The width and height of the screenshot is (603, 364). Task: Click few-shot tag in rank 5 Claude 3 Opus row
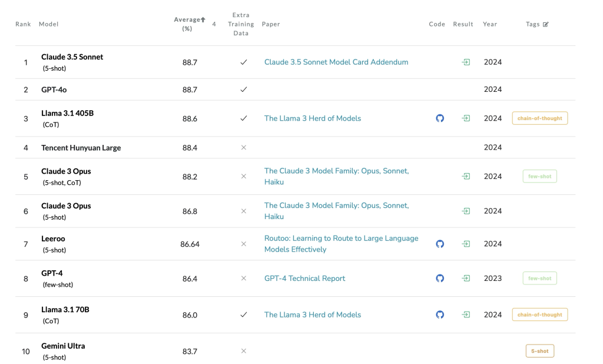tap(540, 176)
